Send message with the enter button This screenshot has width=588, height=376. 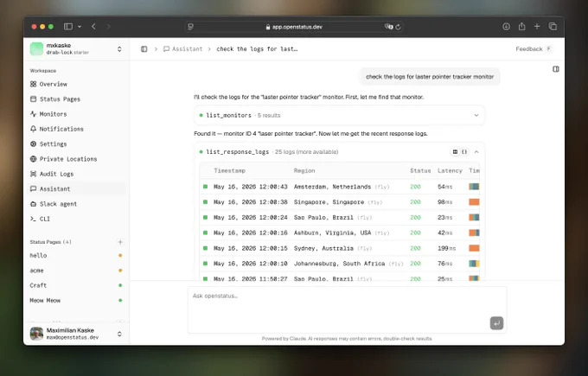(x=496, y=323)
